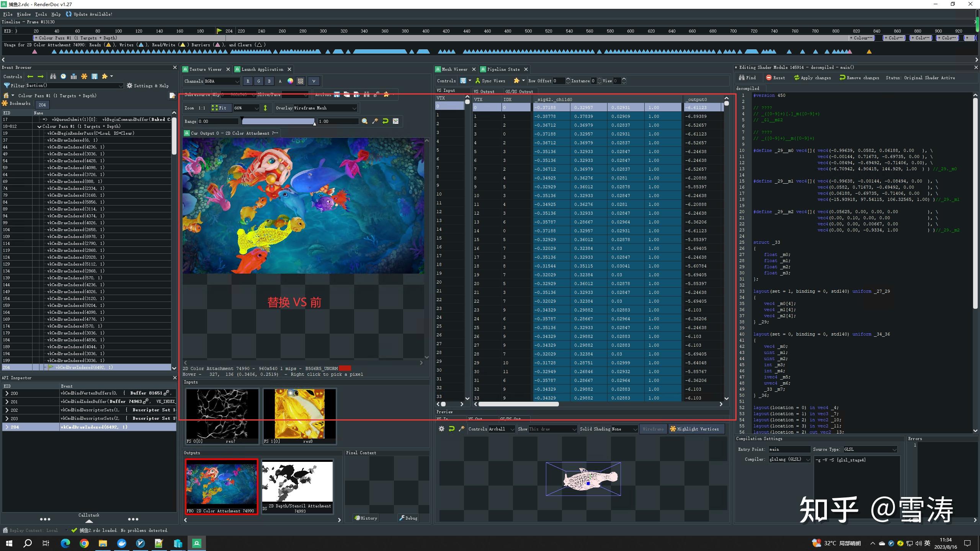This screenshot has height=551, width=980.
Task: Click the extensions puzzle icon in Event Browser
Action: (105, 77)
